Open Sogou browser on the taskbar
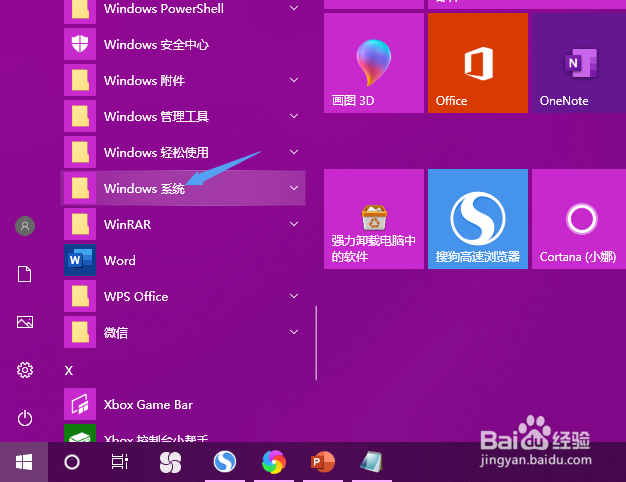 tap(225, 462)
